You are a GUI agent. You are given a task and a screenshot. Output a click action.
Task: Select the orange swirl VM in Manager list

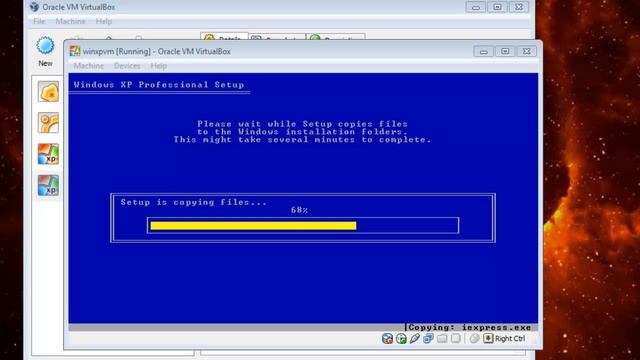coord(48,123)
